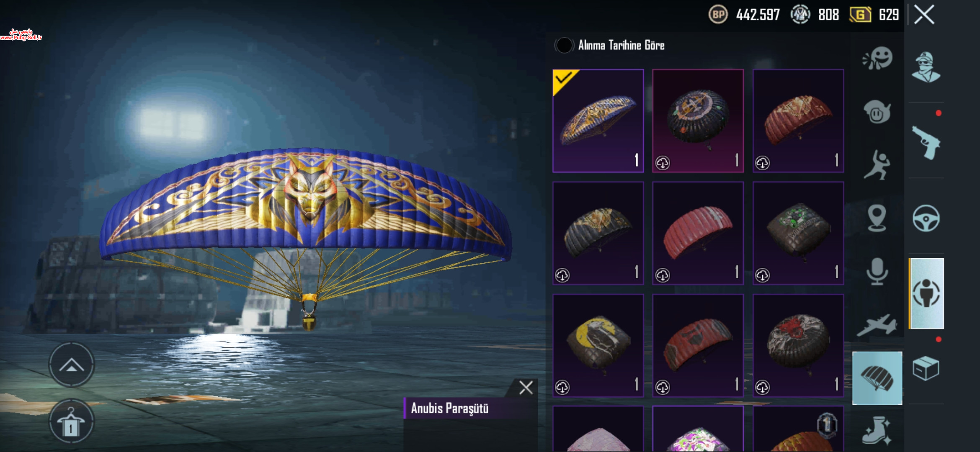Viewport: 980px width, 452px height.
Task: Open the wardrobe hanger button
Action: (x=72, y=421)
